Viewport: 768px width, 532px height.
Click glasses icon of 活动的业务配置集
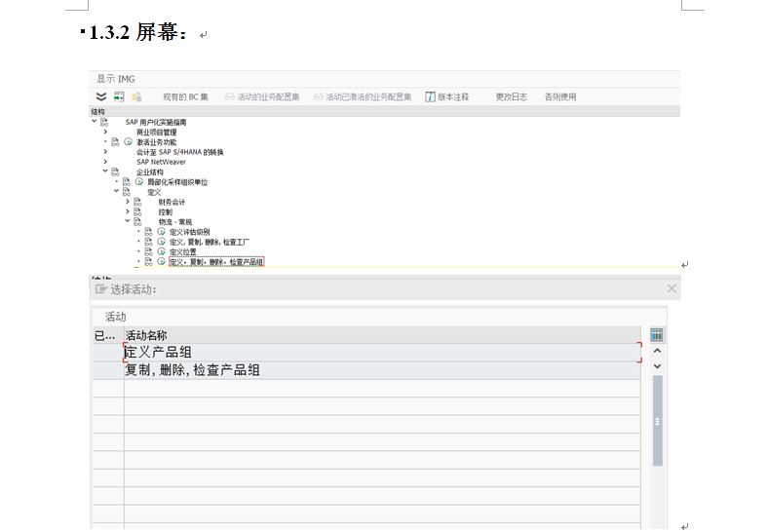coord(230,96)
